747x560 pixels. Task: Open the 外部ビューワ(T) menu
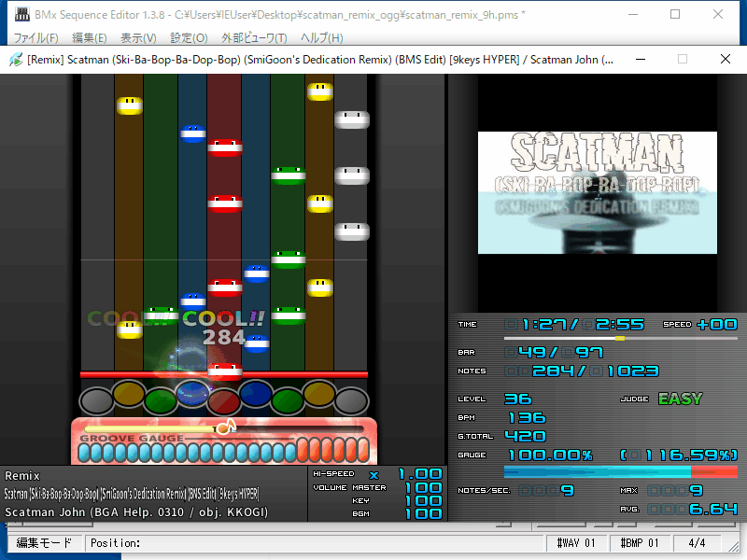click(x=254, y=38)
